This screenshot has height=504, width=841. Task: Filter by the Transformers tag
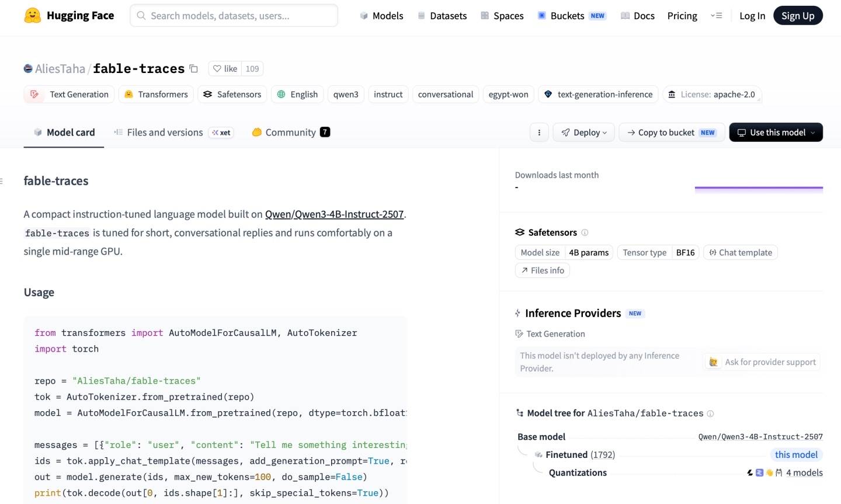[x=157, y=95]
